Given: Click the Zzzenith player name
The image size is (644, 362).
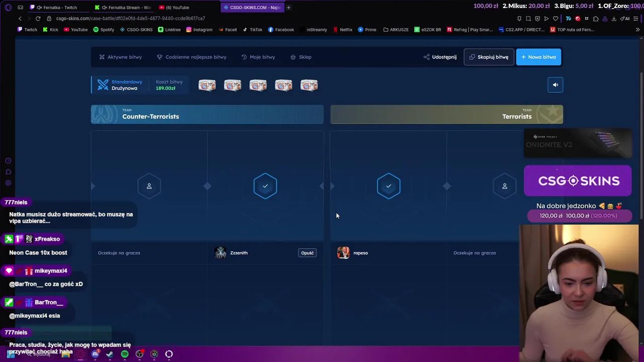Looking at the screenshot, I should 239,253.
